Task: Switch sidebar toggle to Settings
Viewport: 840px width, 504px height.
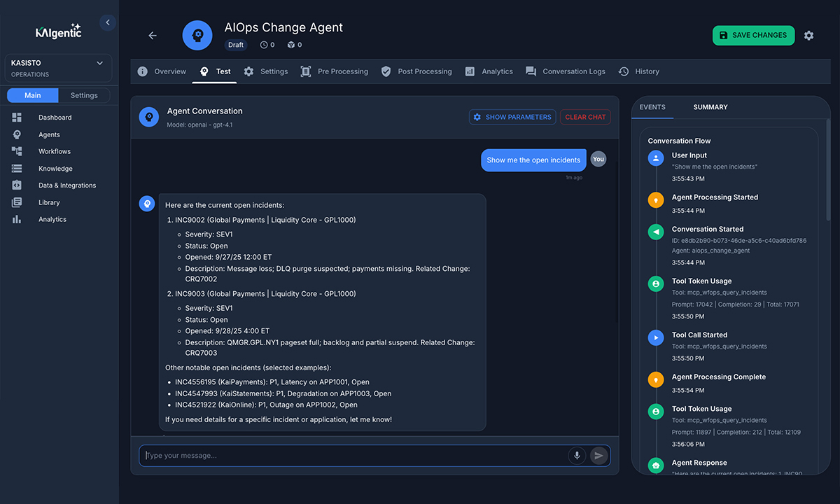Action: click(x=84, y=95)
